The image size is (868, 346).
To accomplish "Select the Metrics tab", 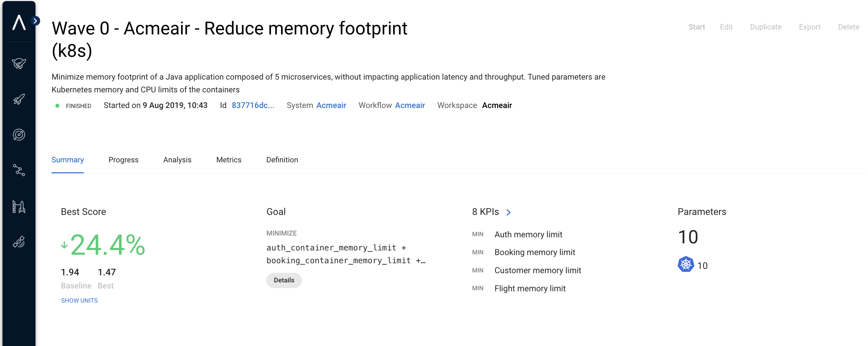I will click(x=229, y=160).
